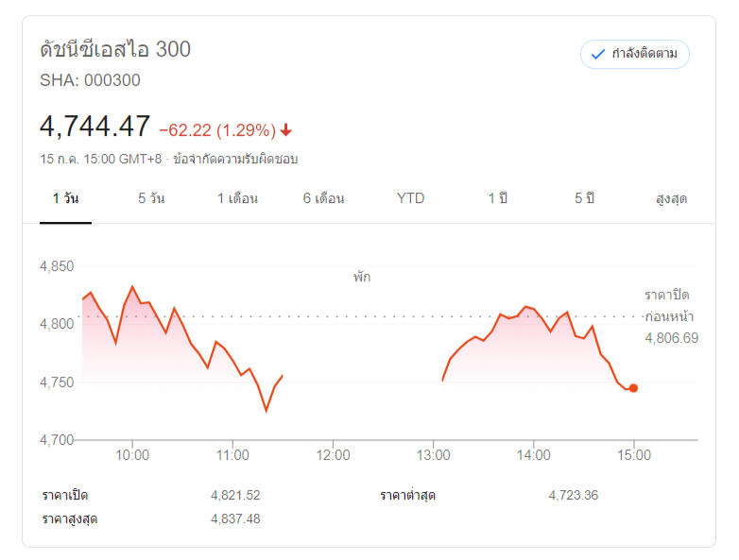Toggle the กำลังติดตาม following button

(x=635, y=54)
